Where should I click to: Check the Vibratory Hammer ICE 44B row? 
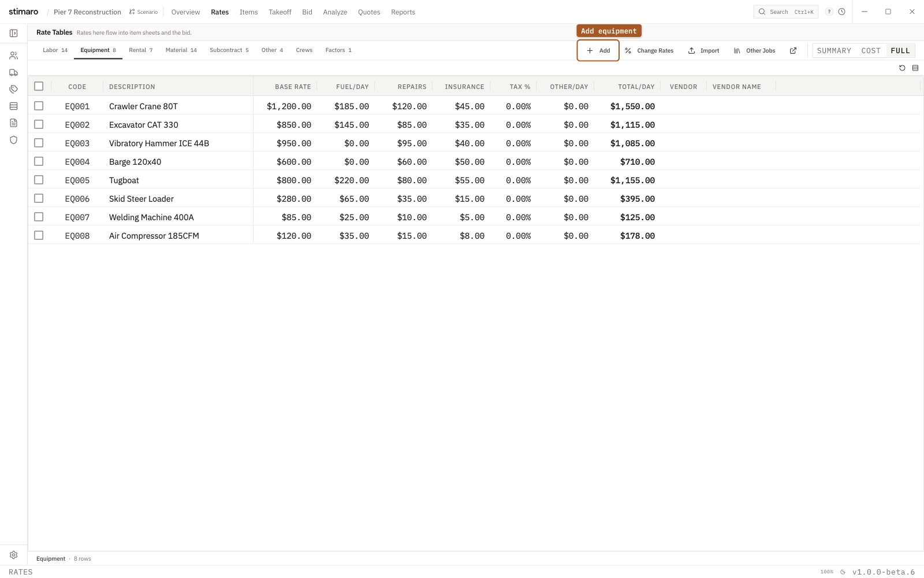(39, 143)
